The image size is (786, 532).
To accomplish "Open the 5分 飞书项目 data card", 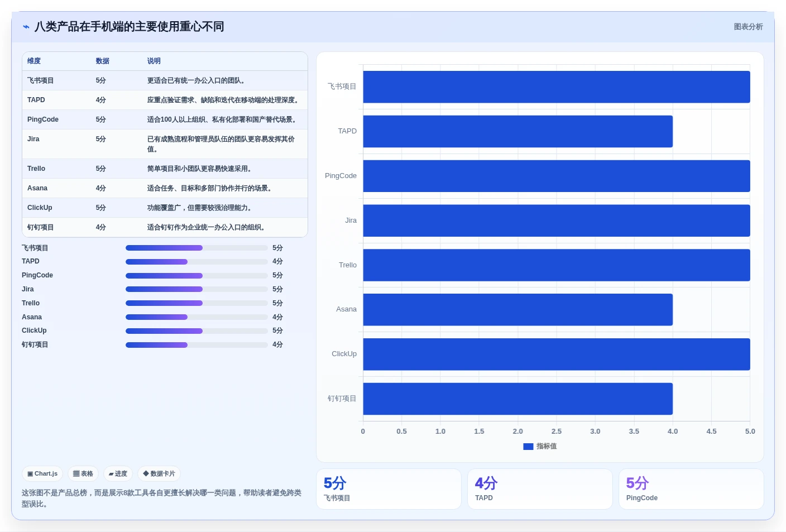I will coord(389,489).
